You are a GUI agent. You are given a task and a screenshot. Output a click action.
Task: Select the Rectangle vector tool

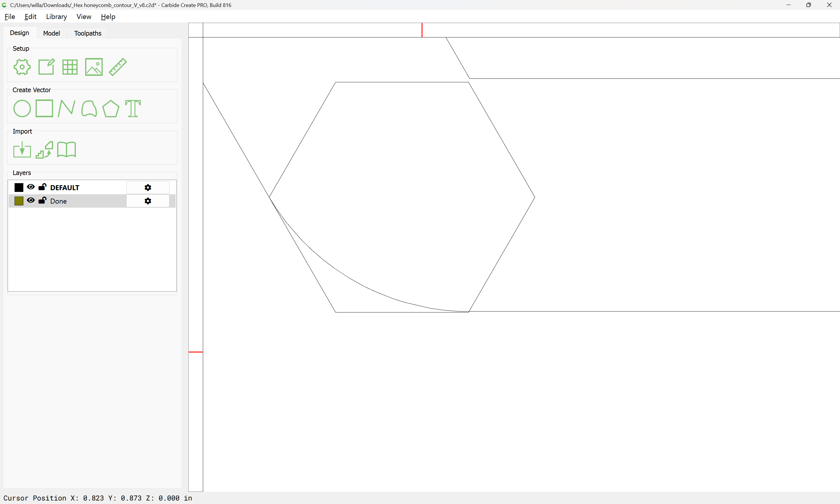44,108
